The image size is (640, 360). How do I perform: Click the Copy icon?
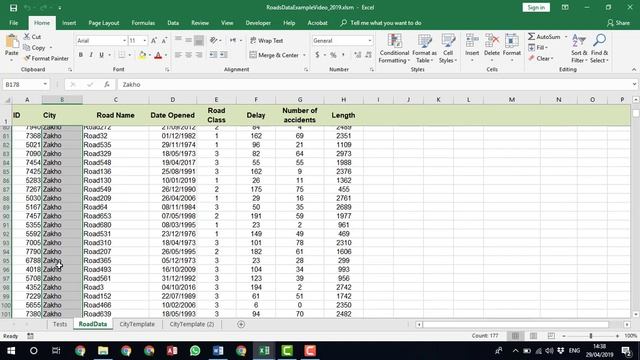point(27,48)
